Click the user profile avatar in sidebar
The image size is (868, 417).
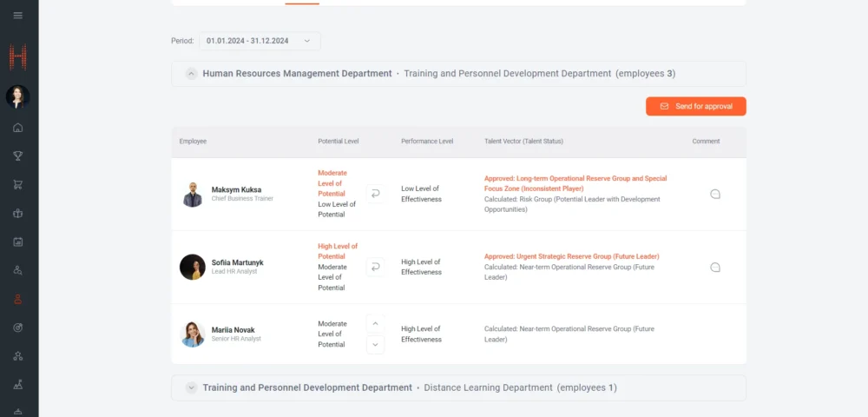[x=18, y=96]
